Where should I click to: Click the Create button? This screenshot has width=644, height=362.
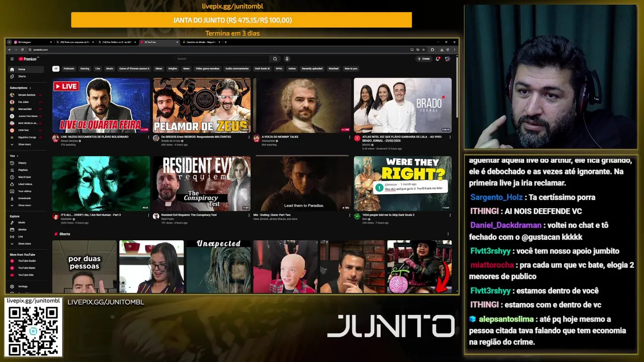[x=424, y=59]
